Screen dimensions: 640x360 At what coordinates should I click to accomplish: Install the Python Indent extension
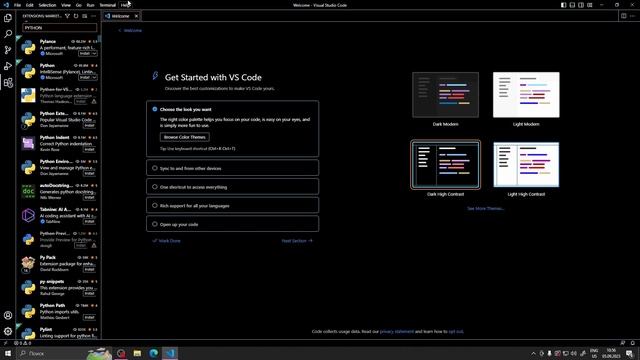[89, 150]
